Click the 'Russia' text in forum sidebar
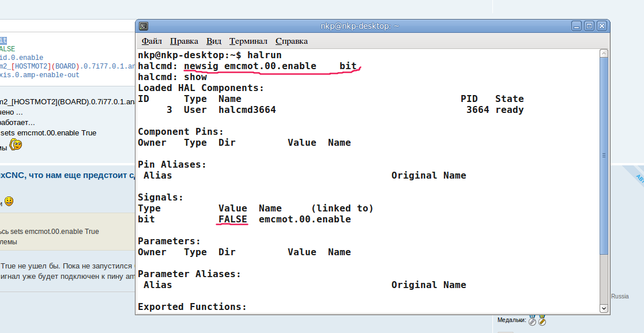Image resolution: width=644 pixels, height=333 pixels. (x=620, y=297)
